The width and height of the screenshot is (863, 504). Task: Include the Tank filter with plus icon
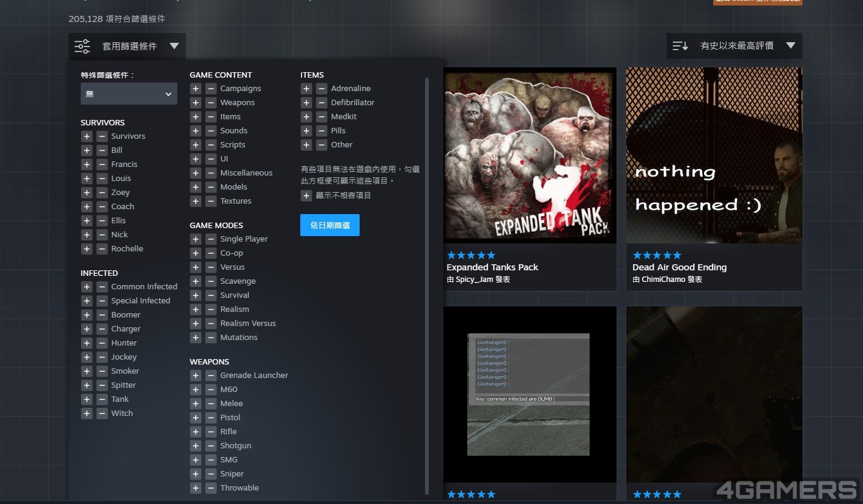[86, 399]
